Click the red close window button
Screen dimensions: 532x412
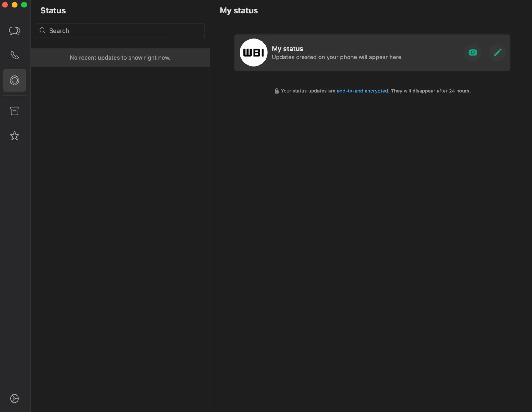(5, 5)
